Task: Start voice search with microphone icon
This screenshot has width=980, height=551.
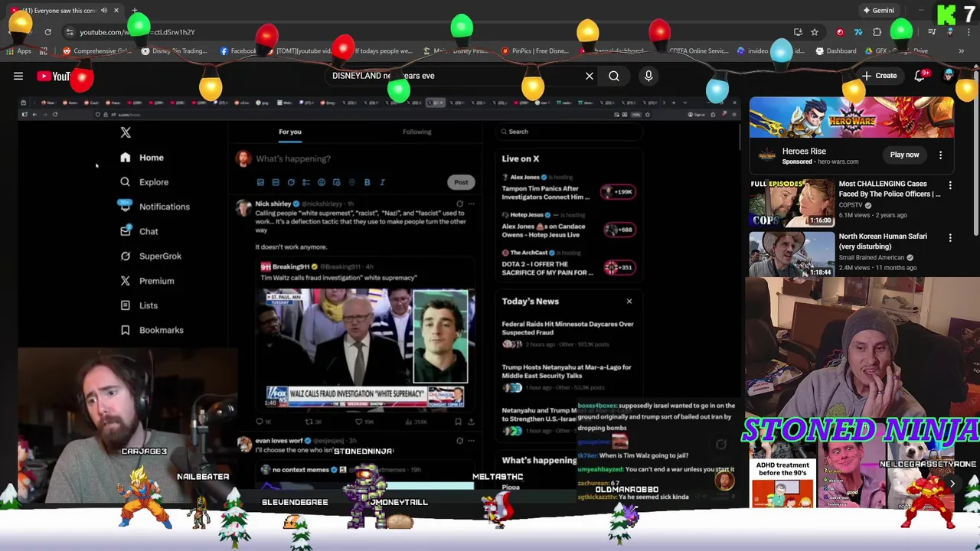Action: click(x=648, y=76)
